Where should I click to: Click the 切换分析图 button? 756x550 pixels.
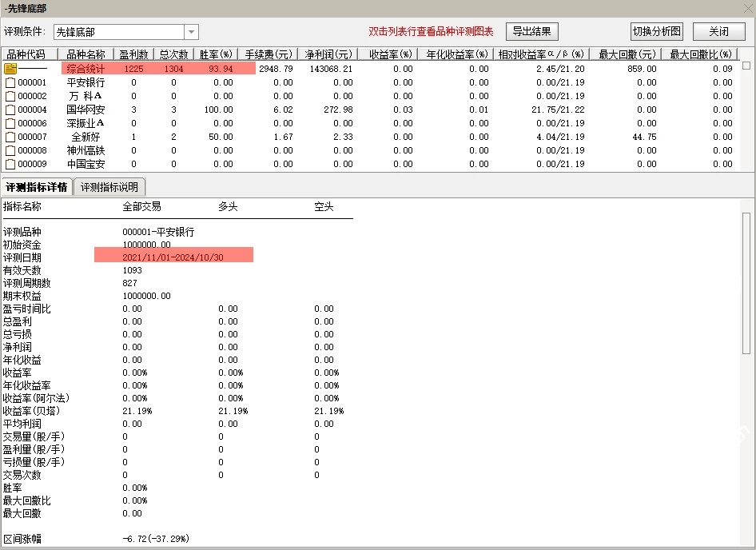[x=657, y=31]
